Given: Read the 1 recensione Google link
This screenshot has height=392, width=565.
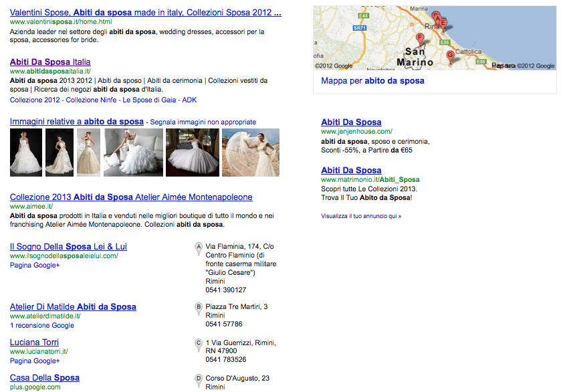Looking at the screenshot, I should 42,325.
